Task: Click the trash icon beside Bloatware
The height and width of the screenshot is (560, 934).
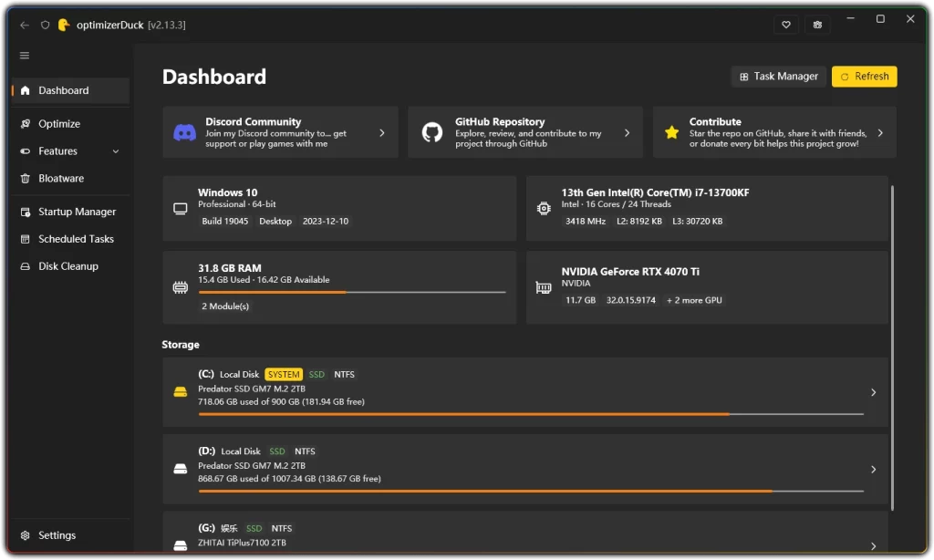Action: point(25,179)
